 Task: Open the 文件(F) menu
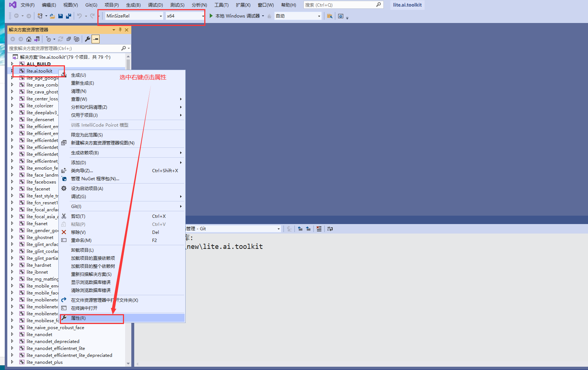click(27, 5)
